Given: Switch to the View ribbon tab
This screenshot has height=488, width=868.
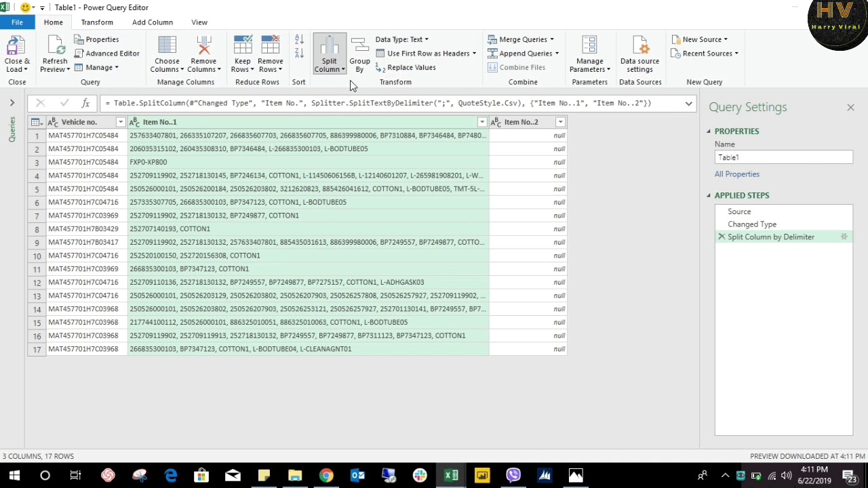Looking at the screenshot, I should tap(199, 22).
